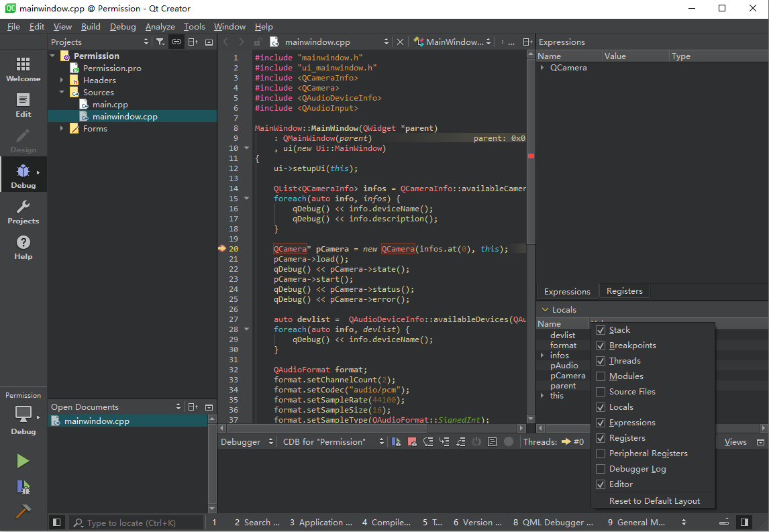Image resolution: width=769 pixels, height=532 pixels.
Task: Enable Debugger Log view checkbox
Action: click(x=601, y=469)
